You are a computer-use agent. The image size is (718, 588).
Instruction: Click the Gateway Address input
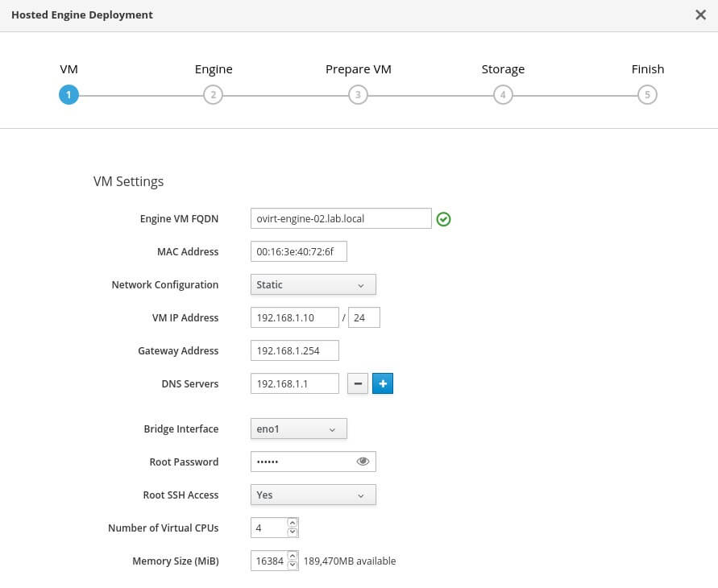click(x=294, y=351)
